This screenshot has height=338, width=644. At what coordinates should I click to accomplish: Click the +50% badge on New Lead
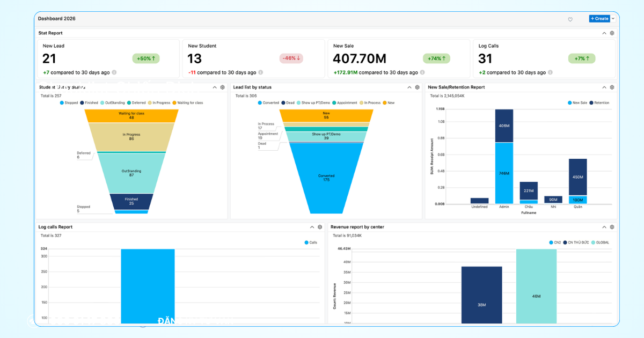click(146, 58)
